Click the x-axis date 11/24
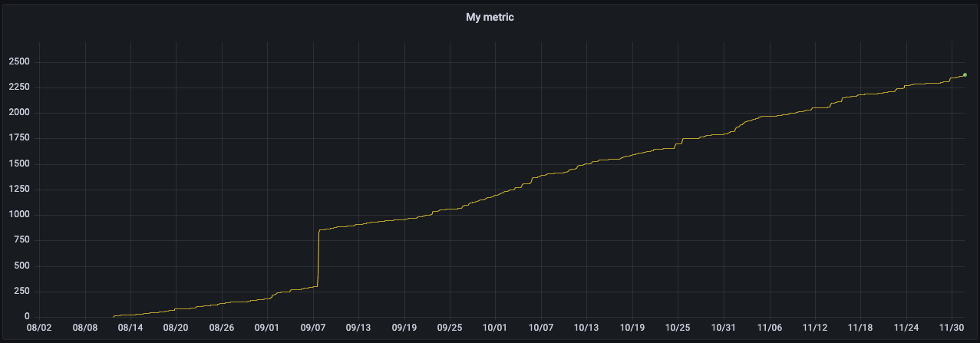This screenshot has width=980, height=343. [x=906, y=327]
